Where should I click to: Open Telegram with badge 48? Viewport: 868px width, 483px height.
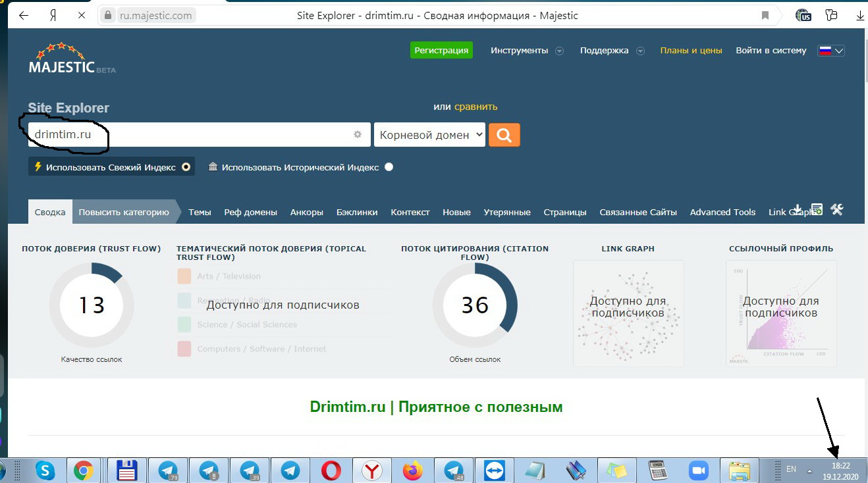(x=454, y=470)
